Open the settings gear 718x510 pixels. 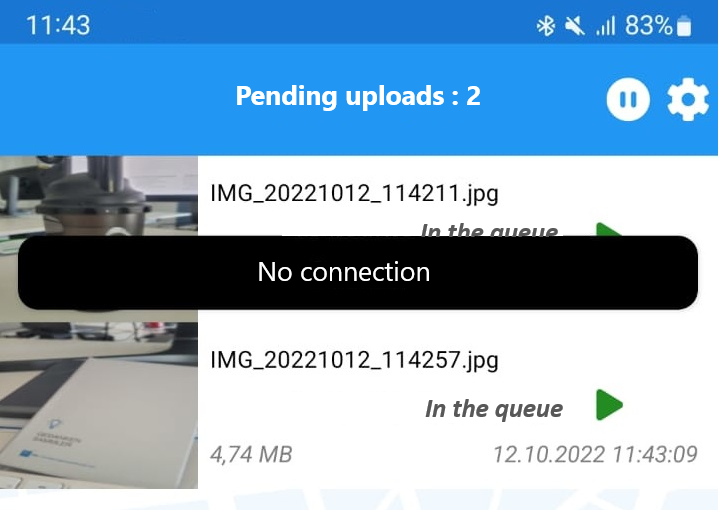(688, 99)
